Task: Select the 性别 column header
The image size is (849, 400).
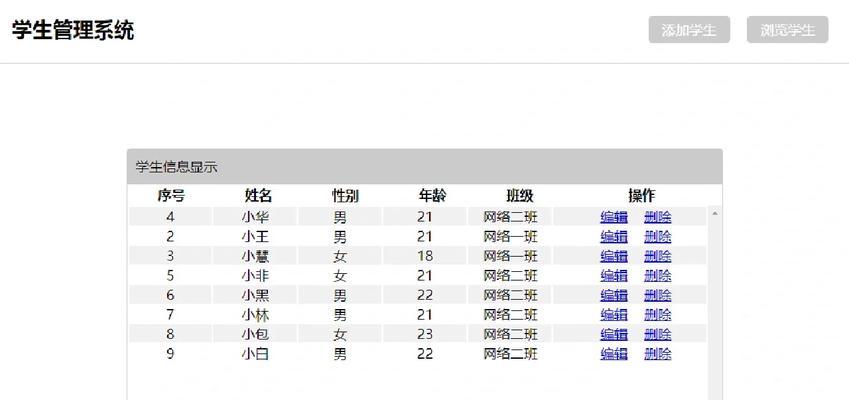Action: (x=345, y=195)
